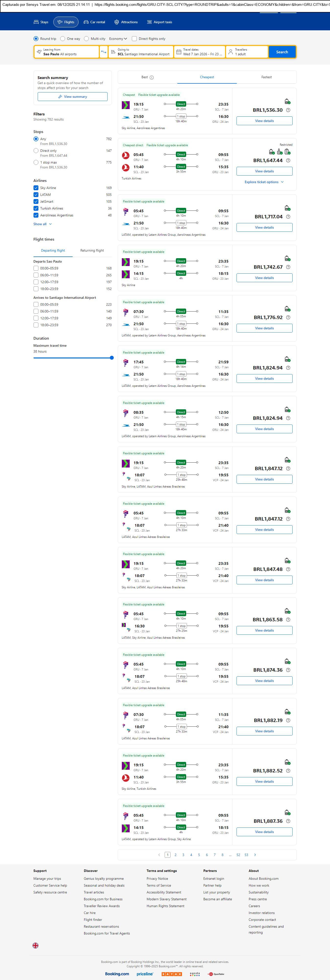Open the Returning flight tab
The width and height of the screenshot is (330, 980).
92,251
